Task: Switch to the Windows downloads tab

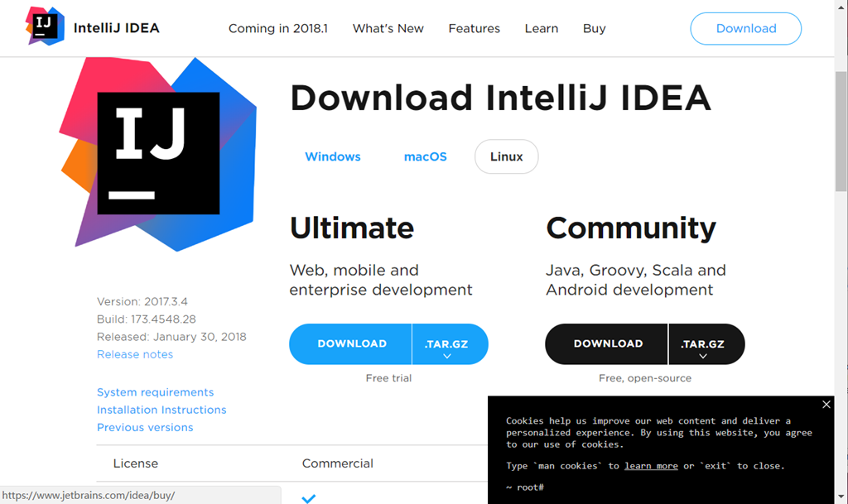Action: click(332, 156)
